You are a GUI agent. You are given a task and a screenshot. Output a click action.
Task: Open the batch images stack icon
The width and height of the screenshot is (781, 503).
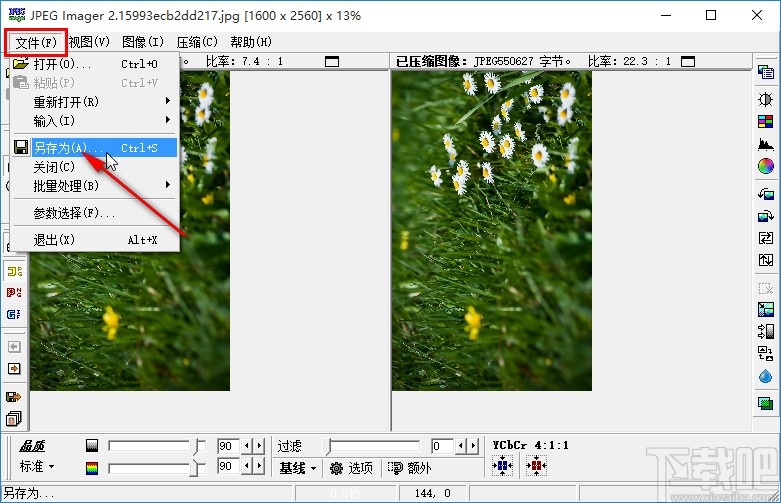[14, 419]
